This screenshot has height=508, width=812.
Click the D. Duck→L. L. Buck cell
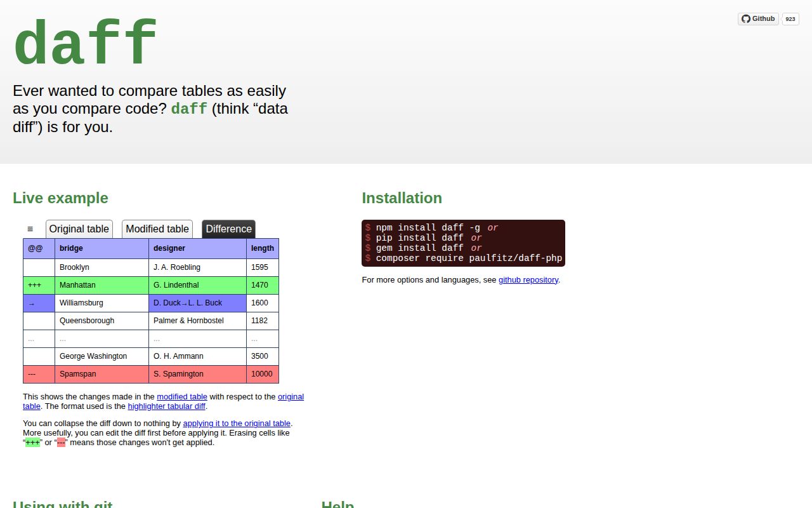[198, 304]
